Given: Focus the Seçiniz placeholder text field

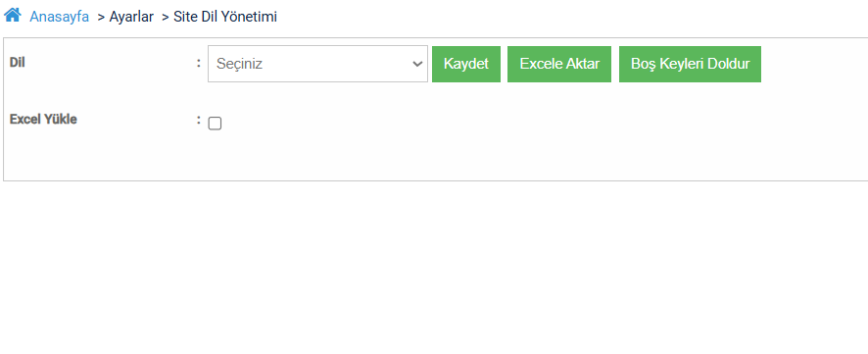Looking at the screenshot, I should (x=317, y=64).
